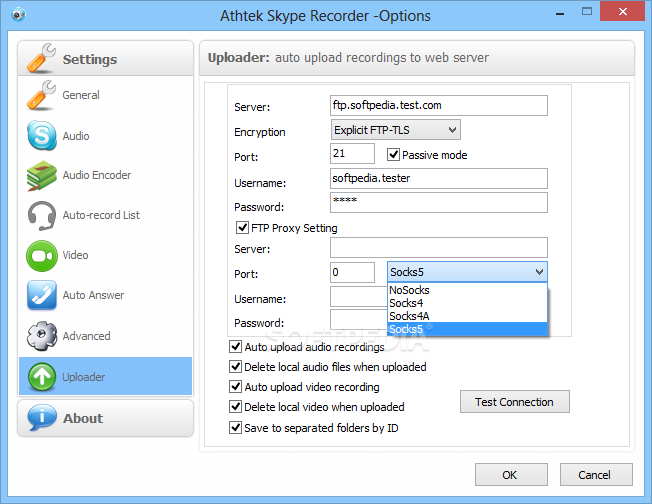The height and width of the screenshot is (504, 652).
Task: Click the Advanced gear icon
Action: [x=42, y=336]
